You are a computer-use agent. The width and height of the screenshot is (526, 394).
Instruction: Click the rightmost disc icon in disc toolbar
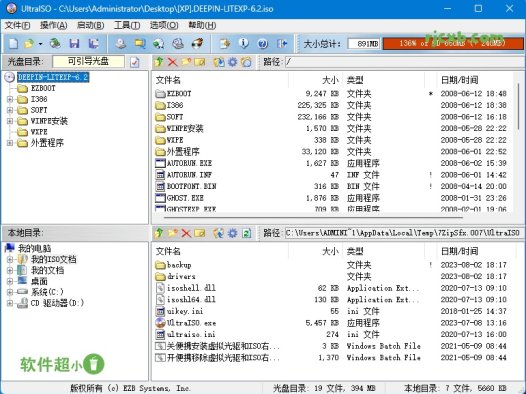(x=246, y=62)
